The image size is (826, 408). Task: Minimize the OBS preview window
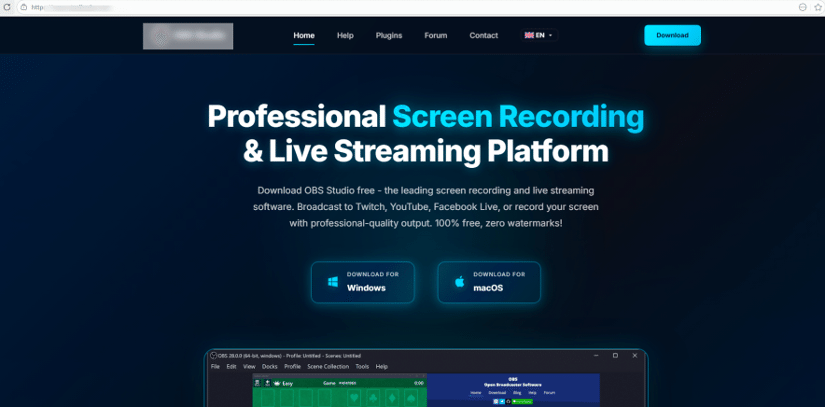pyautogui.click(x=595, y=355)
